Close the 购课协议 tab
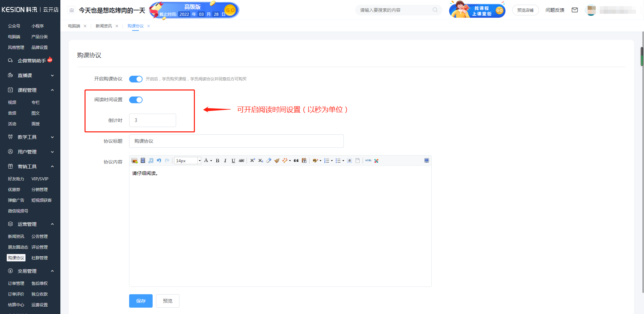Image resolution: width=644 pixels, height=314 pixels. pos(149,26)
